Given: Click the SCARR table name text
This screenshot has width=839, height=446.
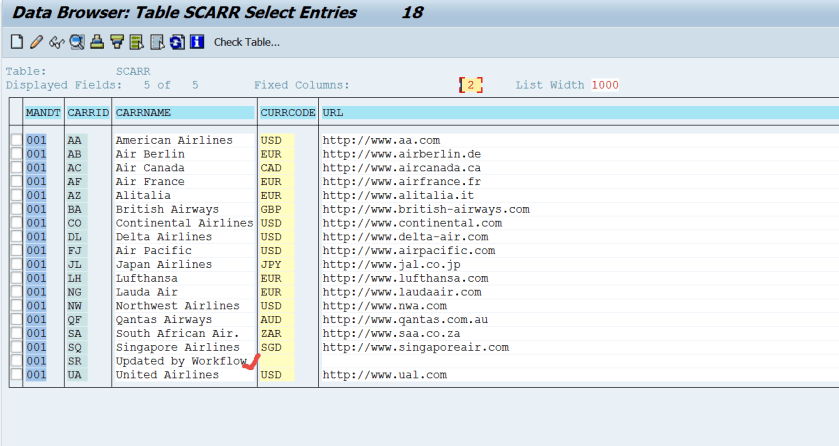Looking at the screenshot, I should (133, 71).
